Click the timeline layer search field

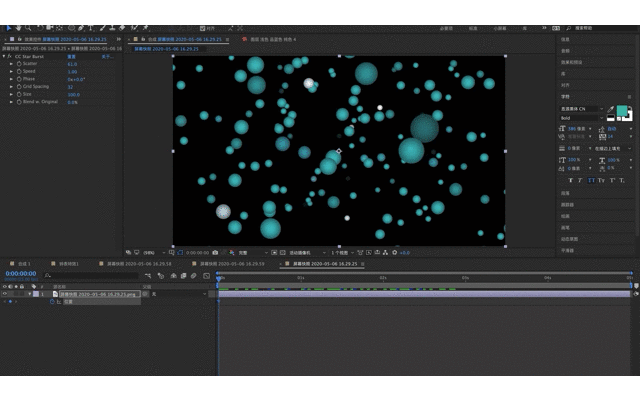coord(91,276)
